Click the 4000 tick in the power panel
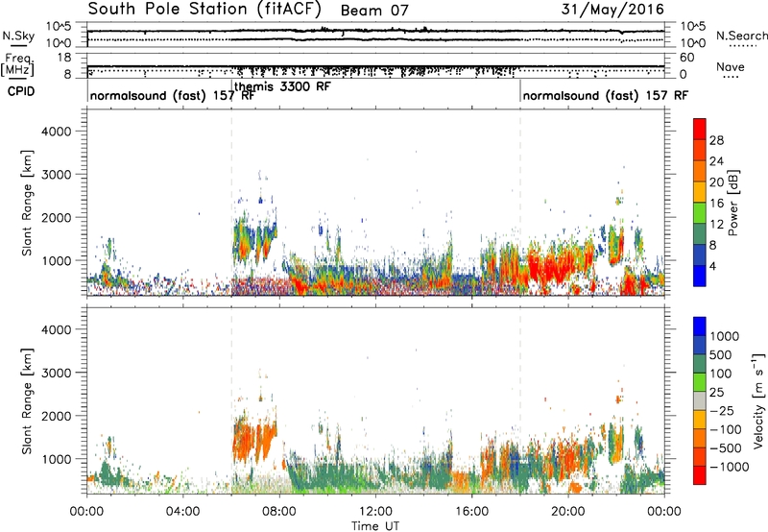 [x=56, y=132]
